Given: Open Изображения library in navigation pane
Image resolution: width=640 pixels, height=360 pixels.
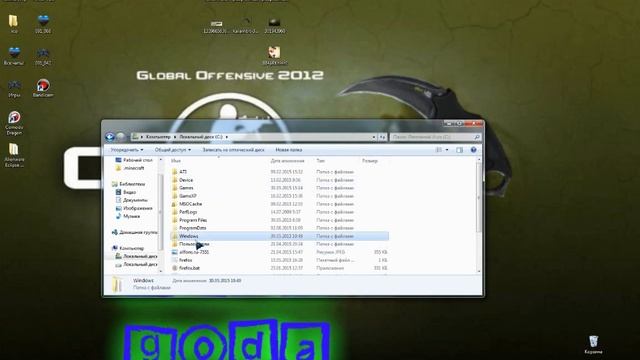Looking at the screenshot, I should 134,208.
